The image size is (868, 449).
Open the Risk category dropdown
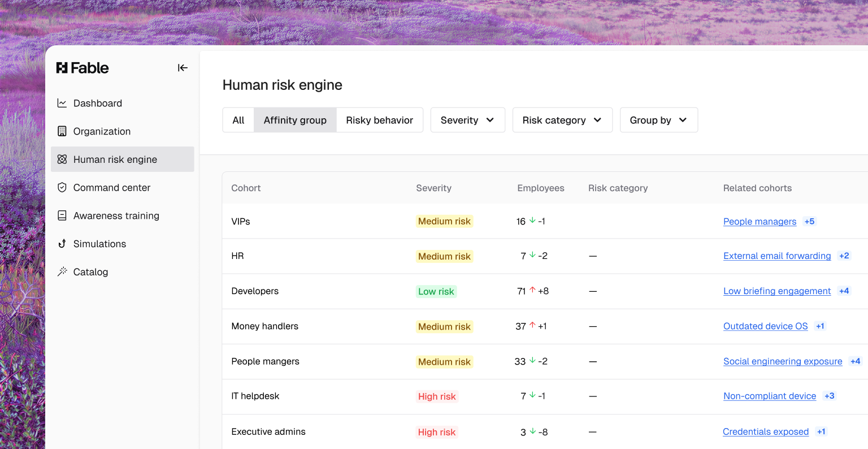pyautogui.click(x=562, y=120)
